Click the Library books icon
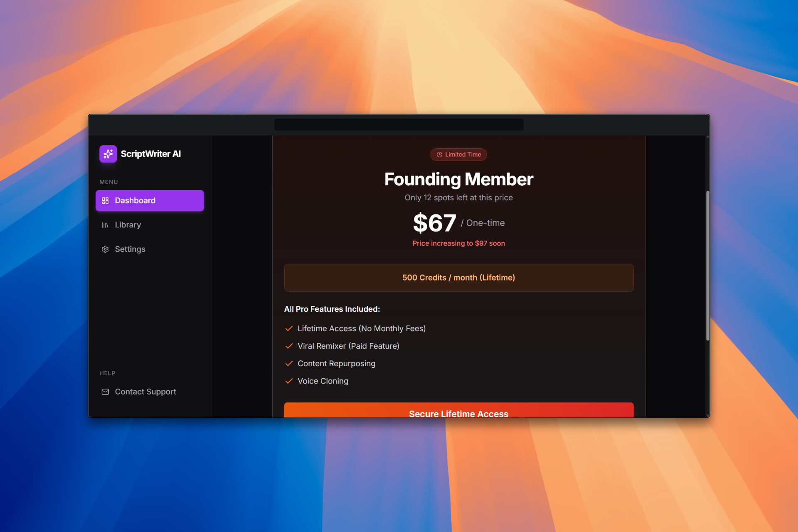Image resolution: width=798 pixels, height=532 pixels. pos(105,225)
